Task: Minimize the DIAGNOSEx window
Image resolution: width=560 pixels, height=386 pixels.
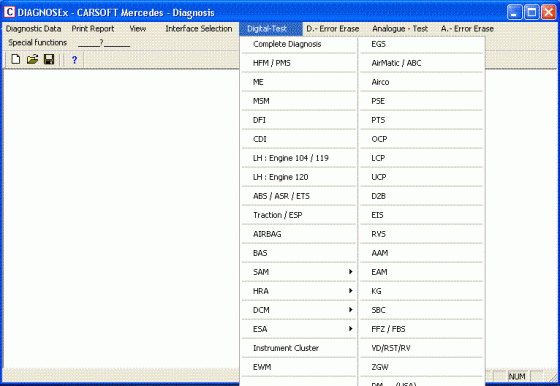Action: point(514,12)
